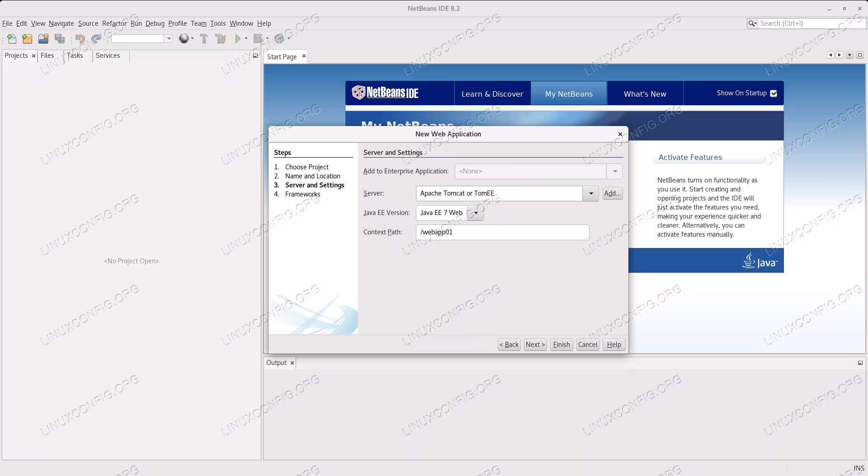
Task: Click the INS status bar indicator
Action: pos(859,468)
